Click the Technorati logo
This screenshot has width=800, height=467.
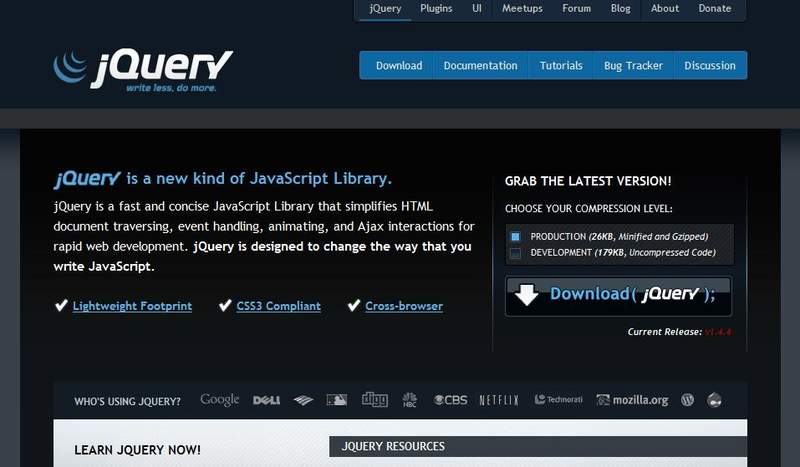pyautogui.click(x=558, y=400)
